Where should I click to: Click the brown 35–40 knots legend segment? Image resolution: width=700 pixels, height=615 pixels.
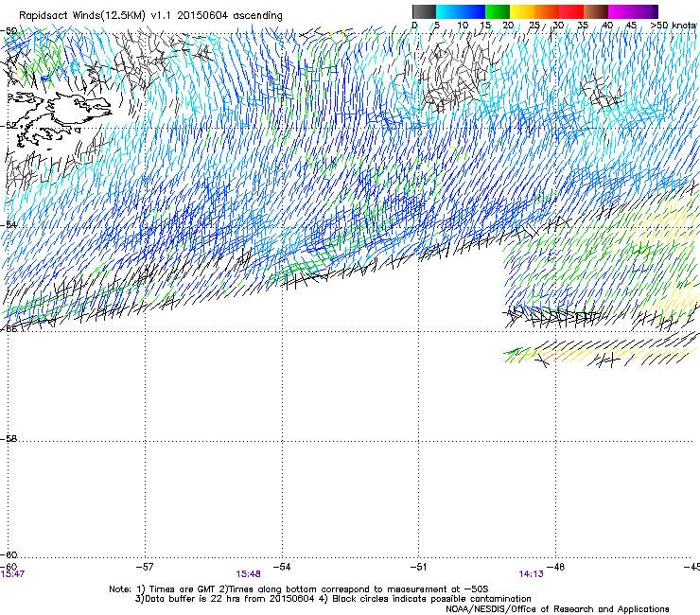click(x=596, y=11)
